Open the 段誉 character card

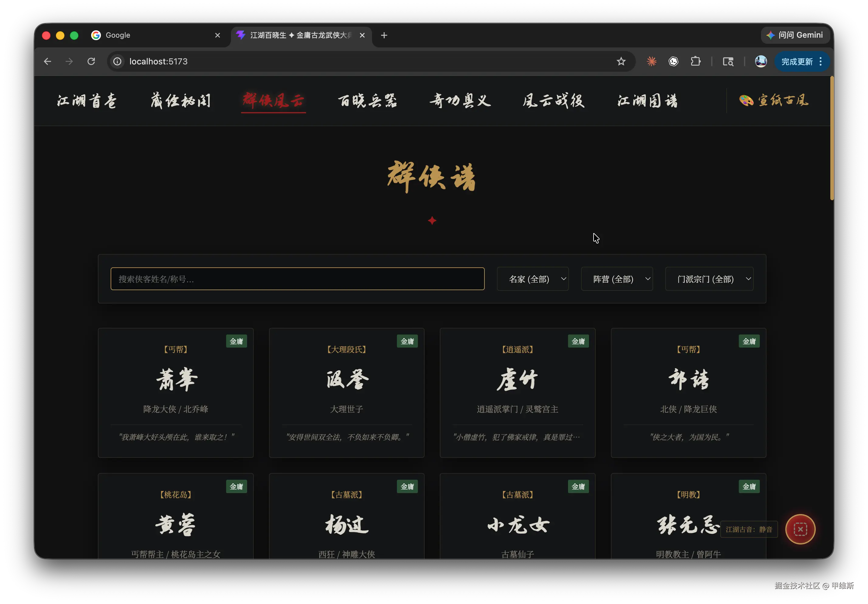click(x=347, y=393)
